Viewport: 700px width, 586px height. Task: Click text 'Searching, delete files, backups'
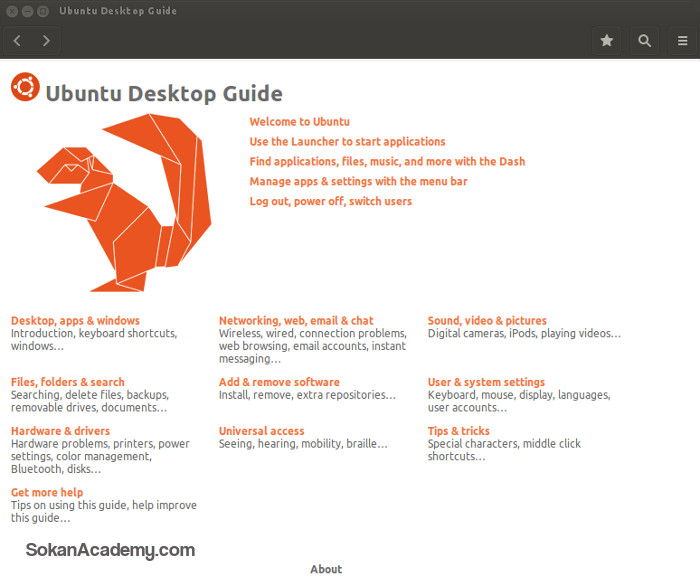point(90,395)
